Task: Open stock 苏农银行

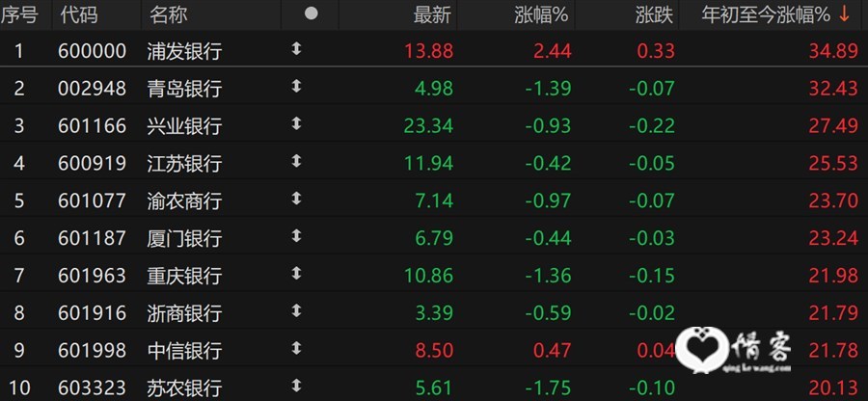Action: pos(185,388)
